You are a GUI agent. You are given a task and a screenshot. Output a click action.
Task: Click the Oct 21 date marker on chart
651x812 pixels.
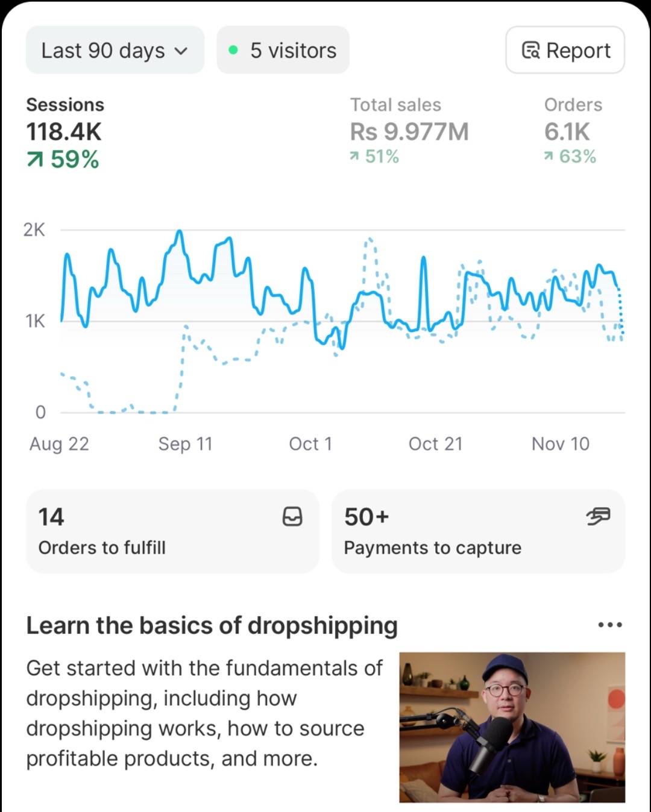(435, 444)
